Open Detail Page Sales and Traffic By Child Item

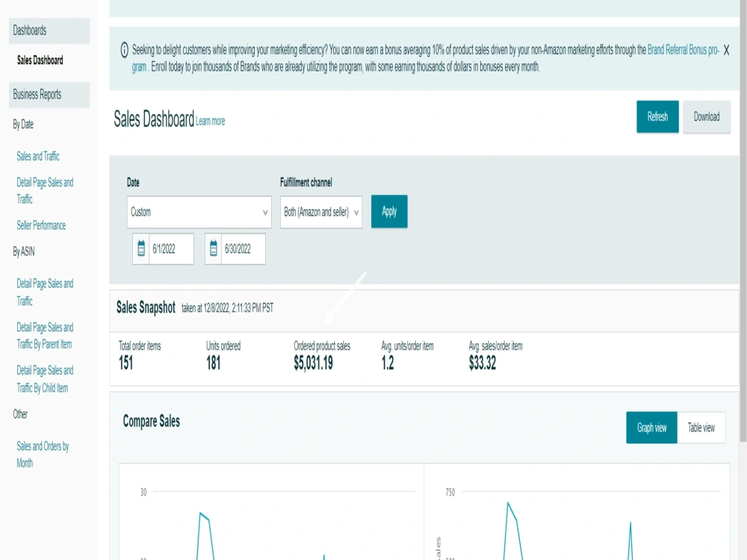45,379
